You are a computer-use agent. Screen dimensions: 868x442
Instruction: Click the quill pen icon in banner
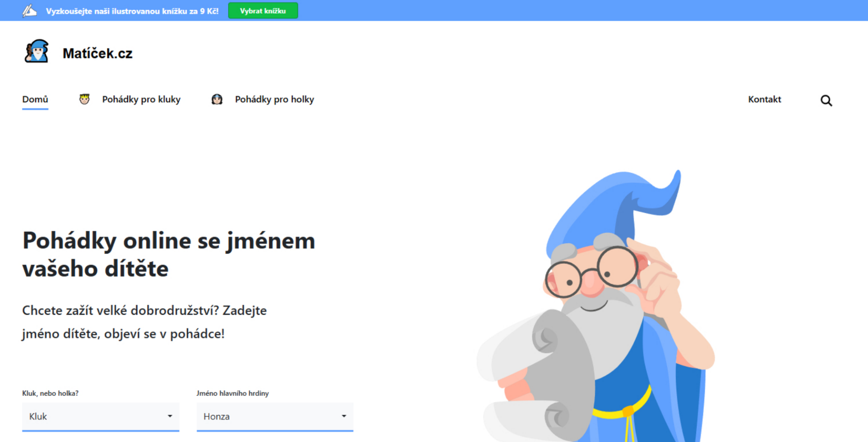(30, 10)
